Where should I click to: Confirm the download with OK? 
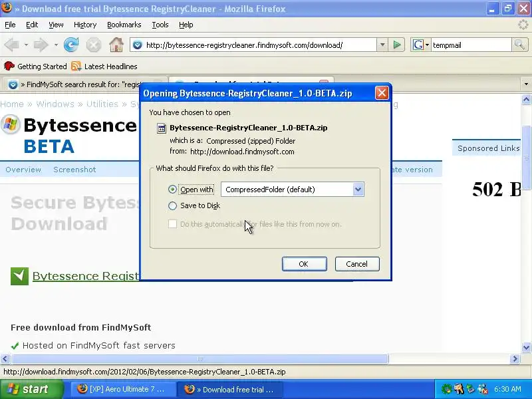click(305, 264)
